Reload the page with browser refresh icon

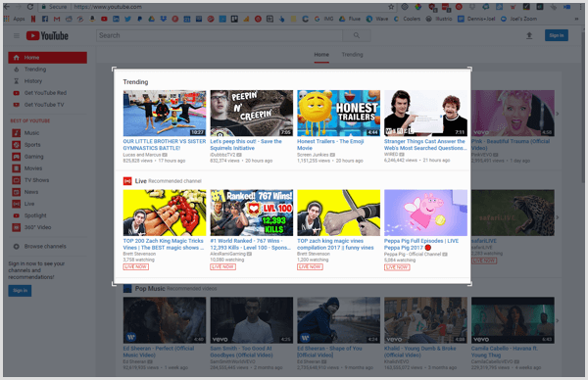point(30,7)
